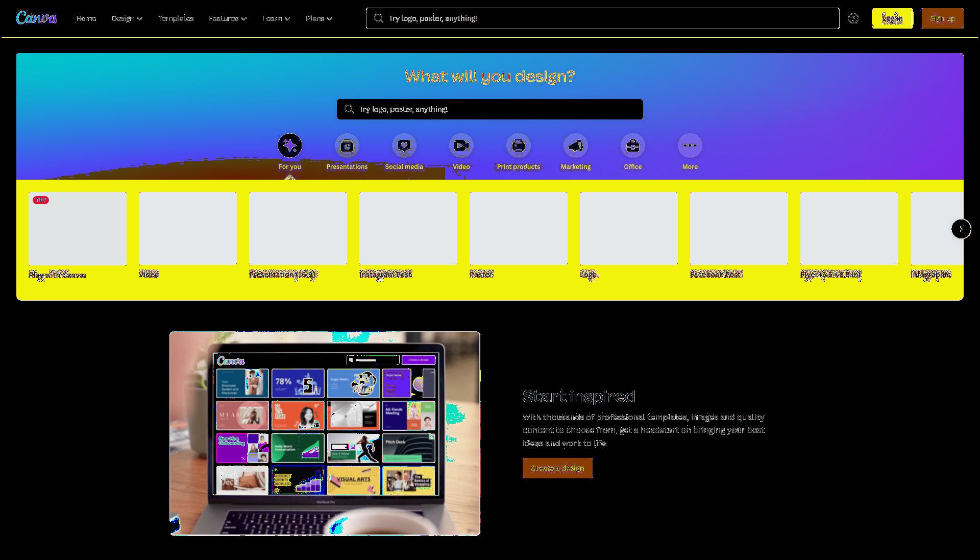Image resolution: width=980 pixels, height=560 pixels.
Task: Select the Office category icon
Action: tap(633, 146)
